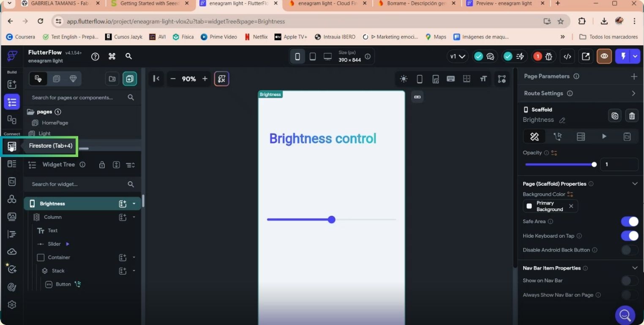Select the Slider widget in tree
Screen dimensions: 644x325
click(x=54, y=244)
